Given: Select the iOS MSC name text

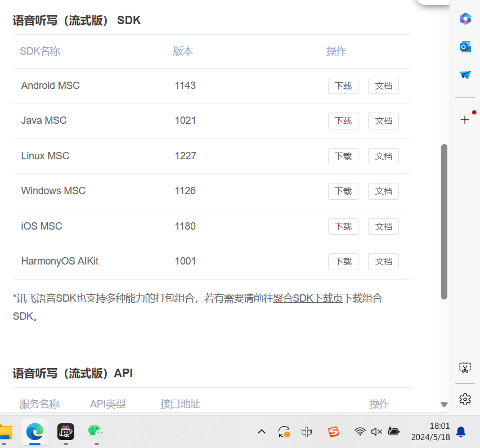Looking at the screenshot, I should pyautogui.click(x=42, y=226).
